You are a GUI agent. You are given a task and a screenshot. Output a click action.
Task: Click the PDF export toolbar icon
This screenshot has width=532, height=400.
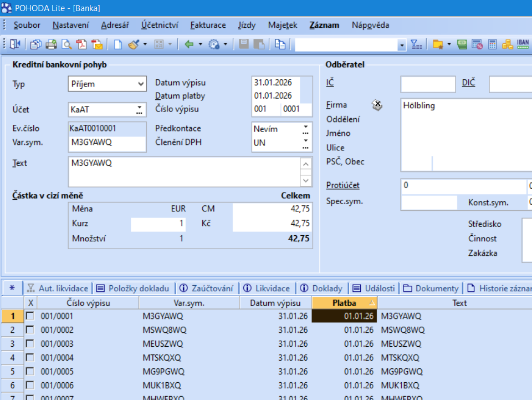pyautogui.click(x=81, y=44)
